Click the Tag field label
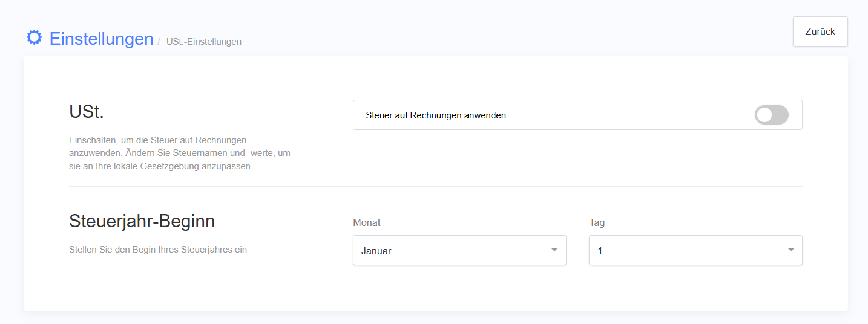This screenshot has height=324, width=868. (597, 222)
